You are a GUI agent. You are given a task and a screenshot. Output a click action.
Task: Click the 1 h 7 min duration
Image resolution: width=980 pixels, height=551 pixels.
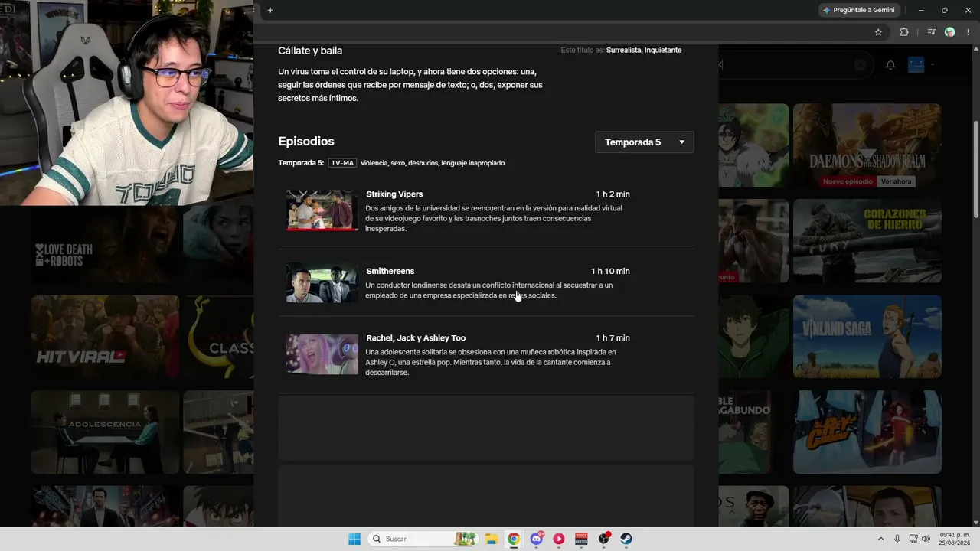point(613,338)
